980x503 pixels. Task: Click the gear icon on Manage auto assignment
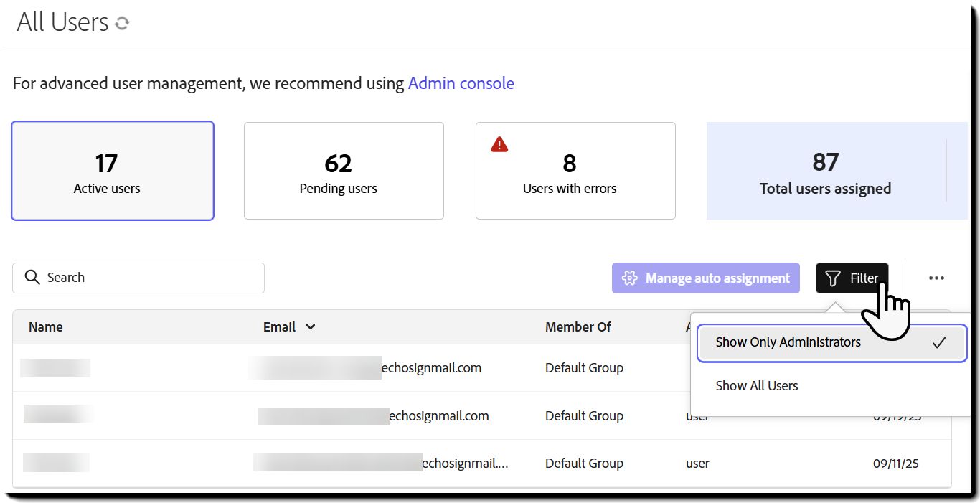pos(629,278)
